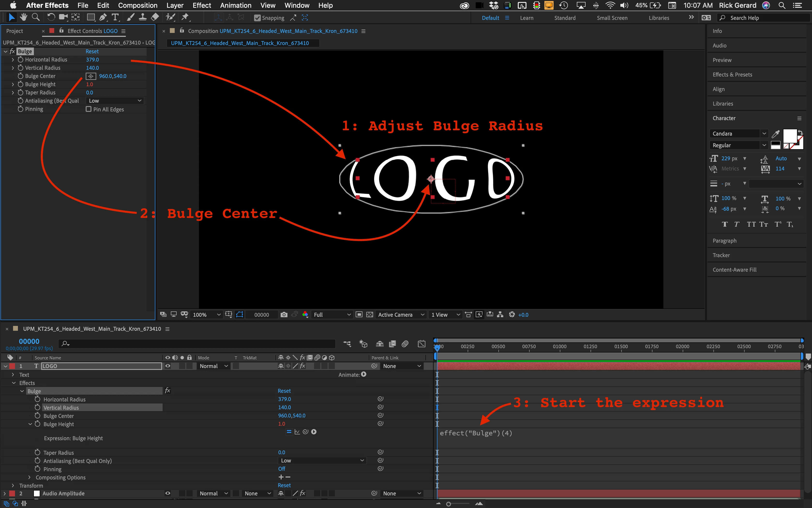Hide the Audio Amplitude layer

(x=167, y=493)
